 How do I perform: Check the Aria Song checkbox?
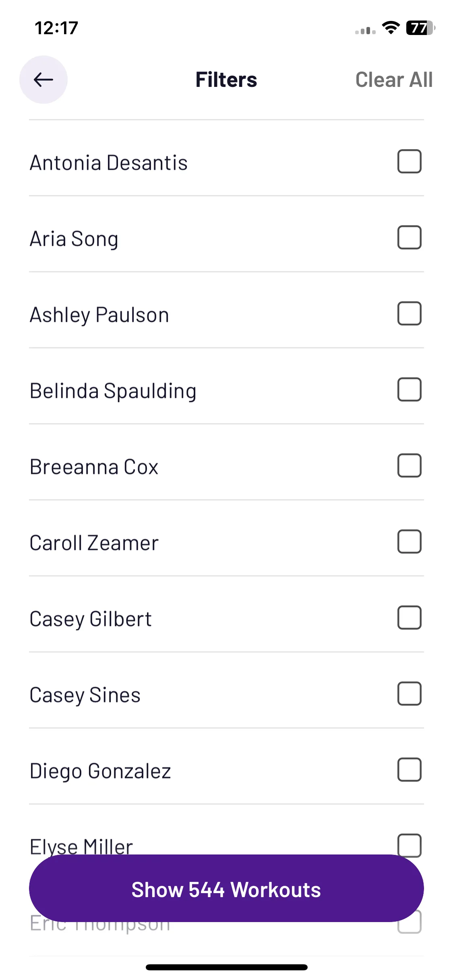click(409, 237)
